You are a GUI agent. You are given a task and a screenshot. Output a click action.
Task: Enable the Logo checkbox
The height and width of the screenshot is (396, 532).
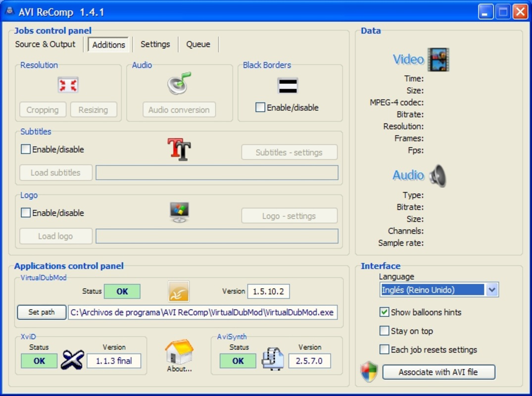coord(26,213)
